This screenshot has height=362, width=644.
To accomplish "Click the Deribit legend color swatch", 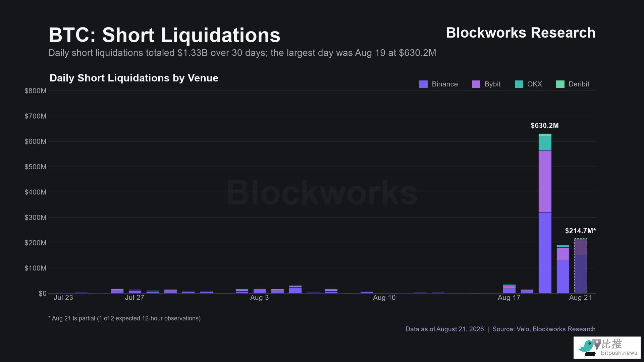I will 560,84.
